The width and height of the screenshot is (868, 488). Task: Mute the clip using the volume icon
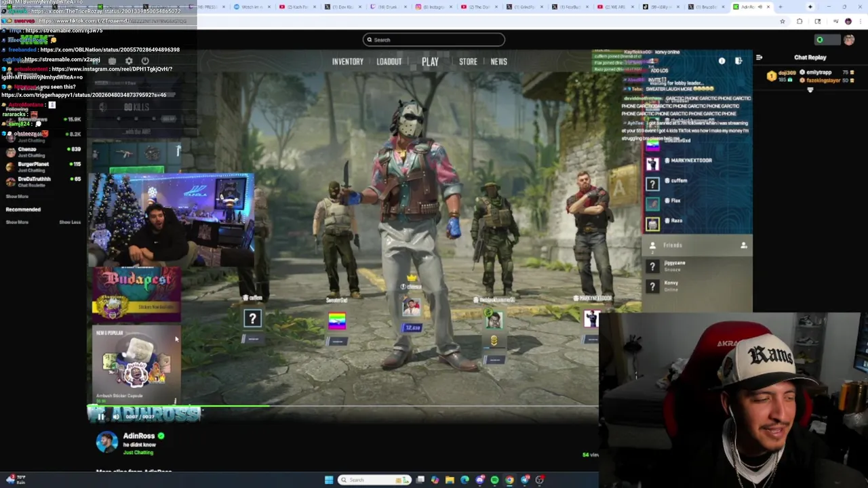coord(116,417)
